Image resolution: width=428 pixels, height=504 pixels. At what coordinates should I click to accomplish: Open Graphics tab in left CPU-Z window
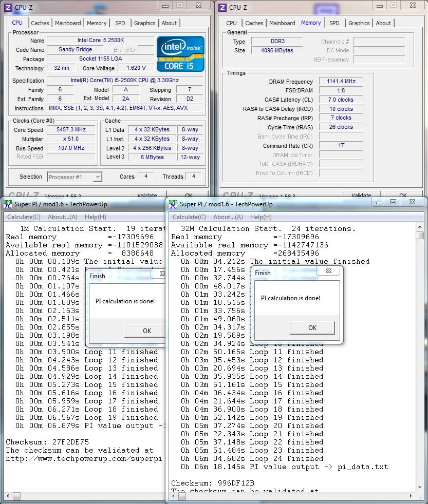tap(145, 23)
